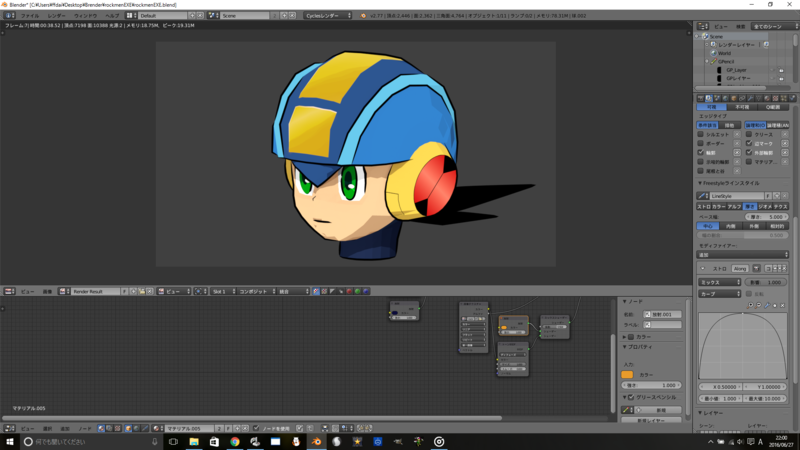Select the 内側 thickness position button
The height and width of the screenshot is (450, 800).
(731, 226)
